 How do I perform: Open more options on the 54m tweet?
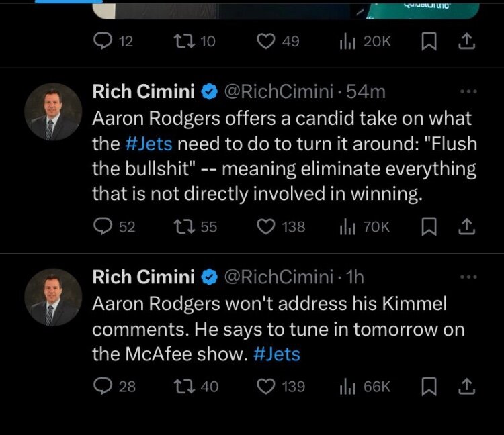coord(467,91)
